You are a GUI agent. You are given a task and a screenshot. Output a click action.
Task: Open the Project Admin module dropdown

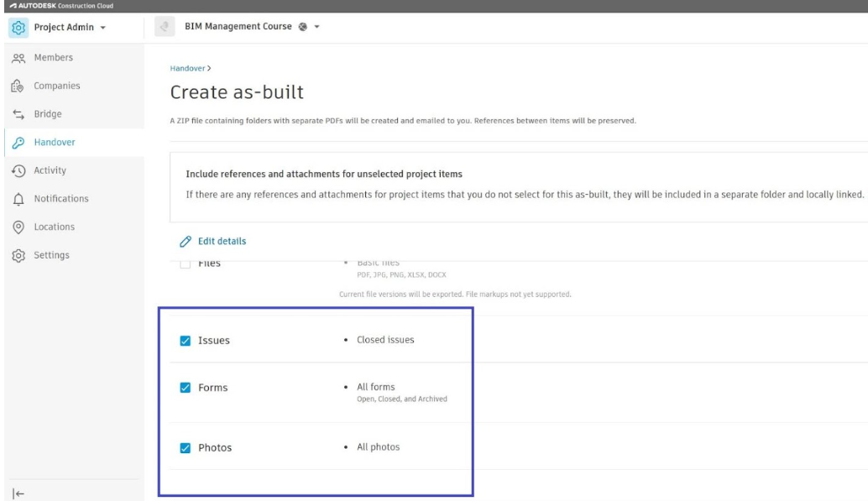click(x=102, y=28)
